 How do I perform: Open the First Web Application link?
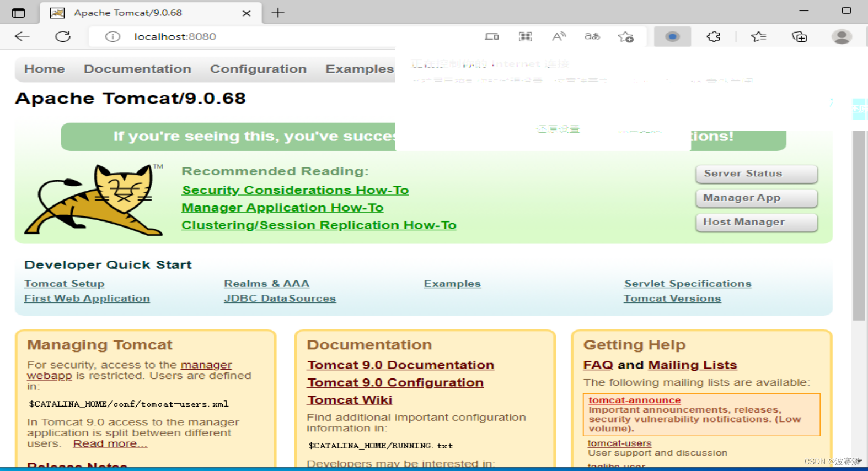[x=87, y=299]
